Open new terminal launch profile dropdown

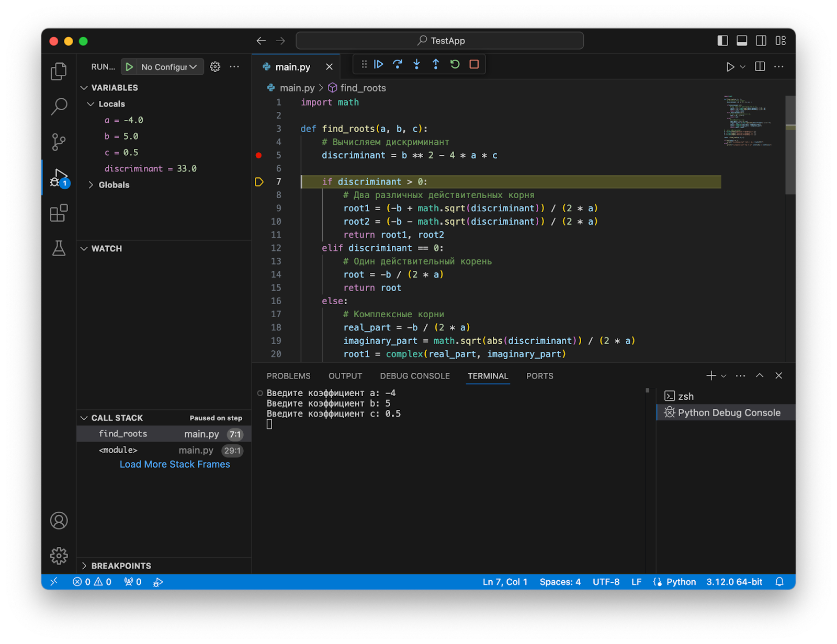tap(723, 376)
